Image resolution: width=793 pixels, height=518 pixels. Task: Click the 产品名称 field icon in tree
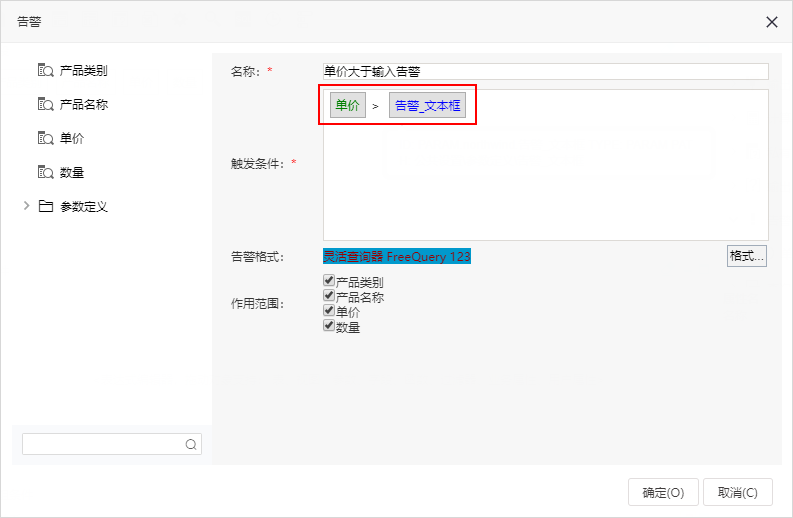click(46, 104)
